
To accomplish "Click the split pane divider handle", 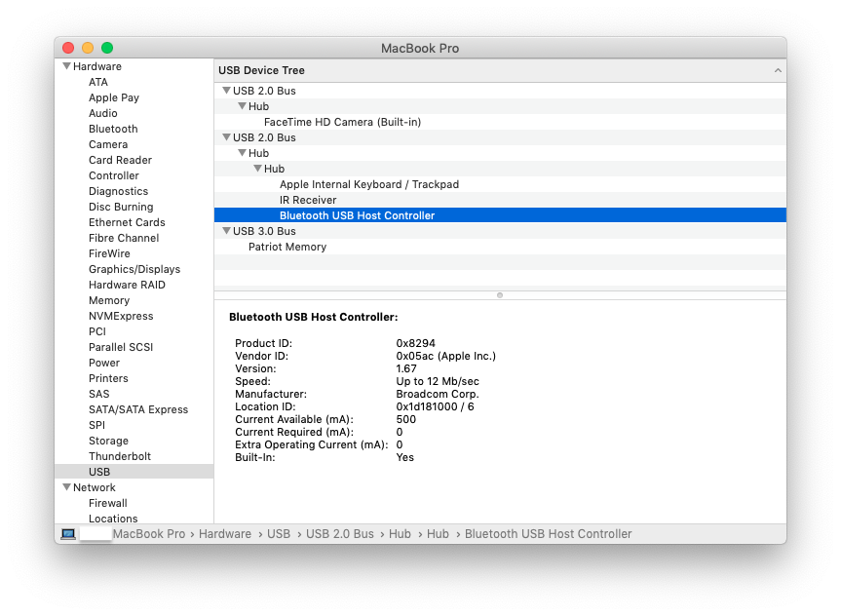I will coord(500,294).
